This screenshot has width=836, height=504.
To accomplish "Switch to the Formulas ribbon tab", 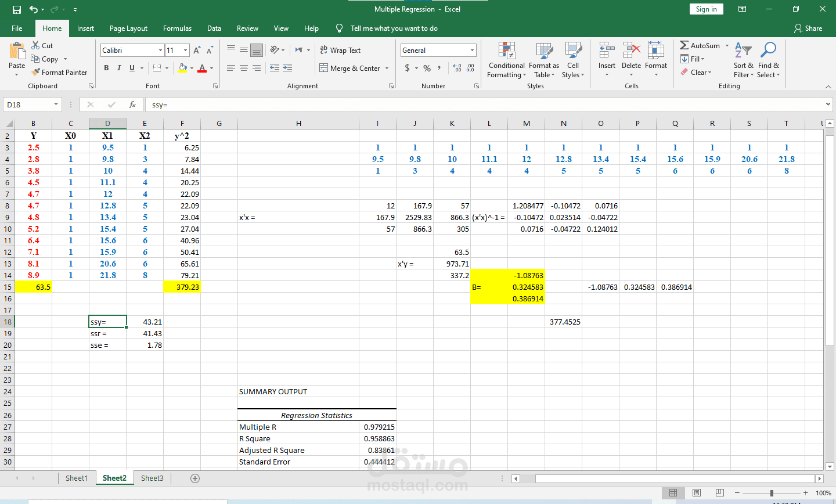I will point(177,28).
